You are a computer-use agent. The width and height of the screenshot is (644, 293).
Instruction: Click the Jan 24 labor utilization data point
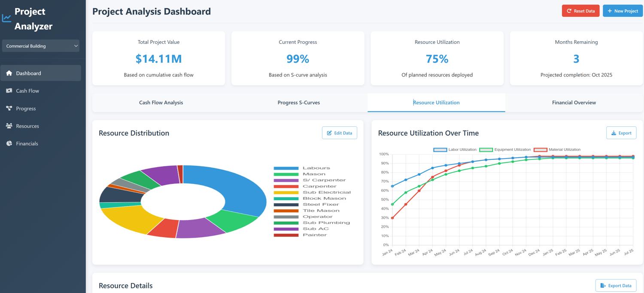[392, 186]
